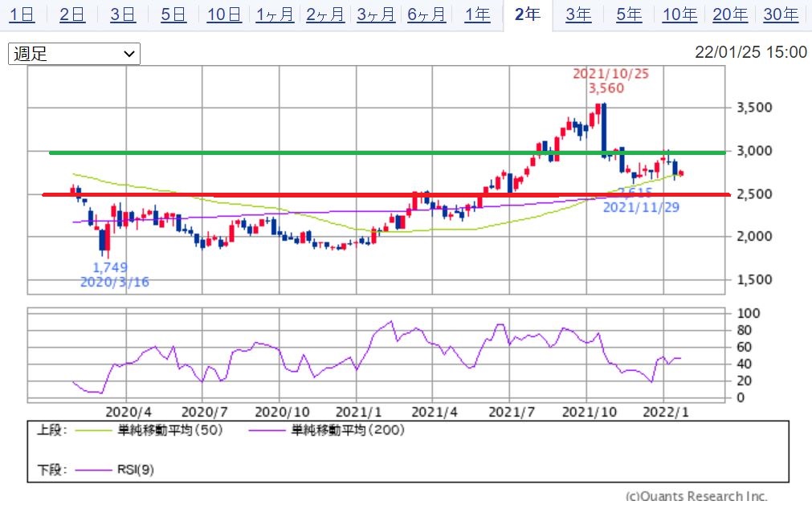The width and height of the screenshot is (812, 509).
Task: Switch to the 3日 chart range
Action: tap(123, 14)
